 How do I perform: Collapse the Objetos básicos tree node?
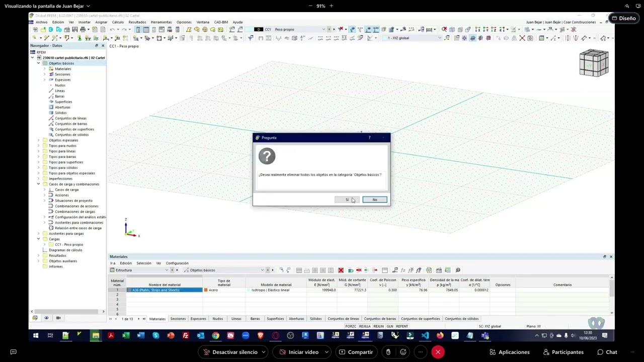pyautogui.click(x=38, y=63)
